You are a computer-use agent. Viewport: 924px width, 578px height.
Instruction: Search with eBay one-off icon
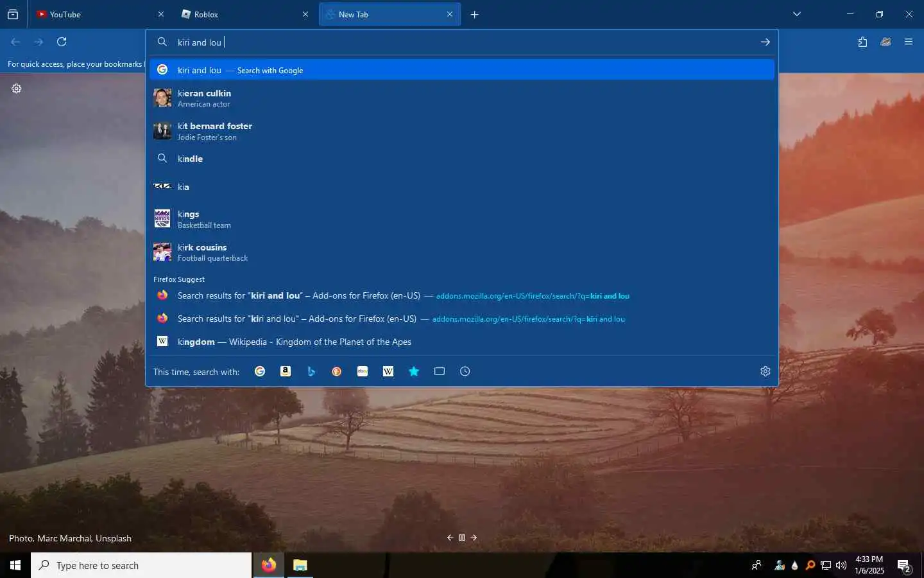363,371
